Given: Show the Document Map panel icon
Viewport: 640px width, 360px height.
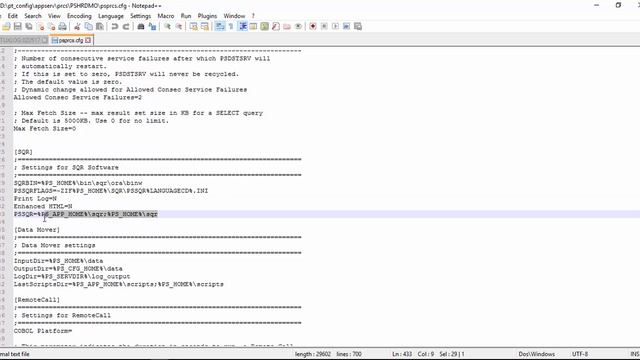Looking at the screenshot, I should pos(264,27).
